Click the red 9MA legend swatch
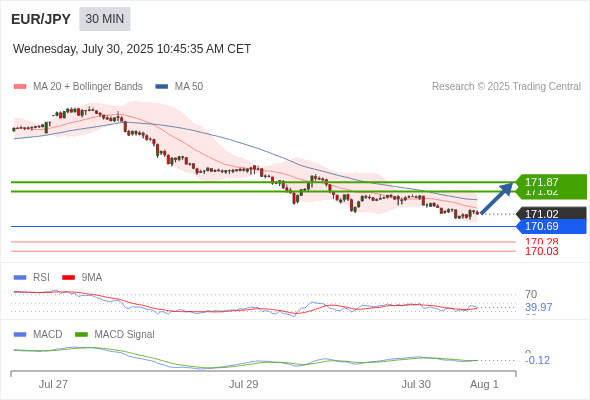 pos(68,278)
